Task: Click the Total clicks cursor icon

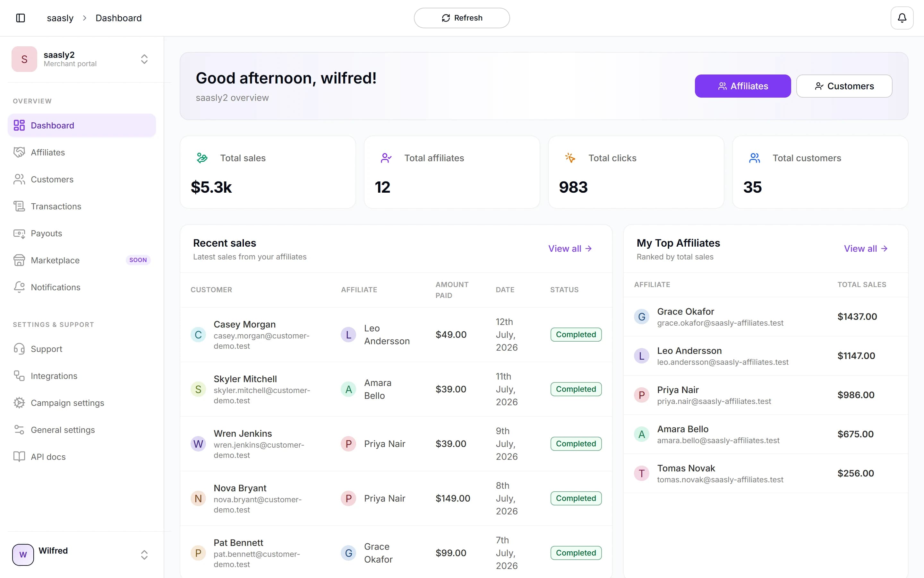Action: [570, 158]
